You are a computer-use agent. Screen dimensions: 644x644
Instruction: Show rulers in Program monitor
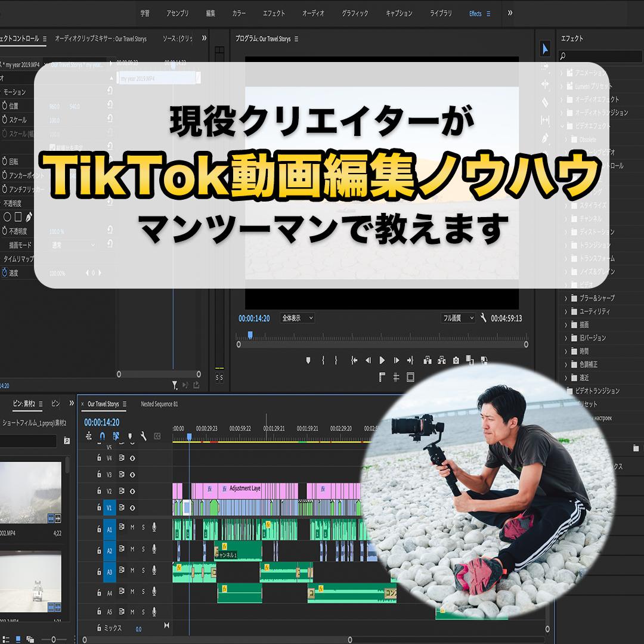[382, 377]
